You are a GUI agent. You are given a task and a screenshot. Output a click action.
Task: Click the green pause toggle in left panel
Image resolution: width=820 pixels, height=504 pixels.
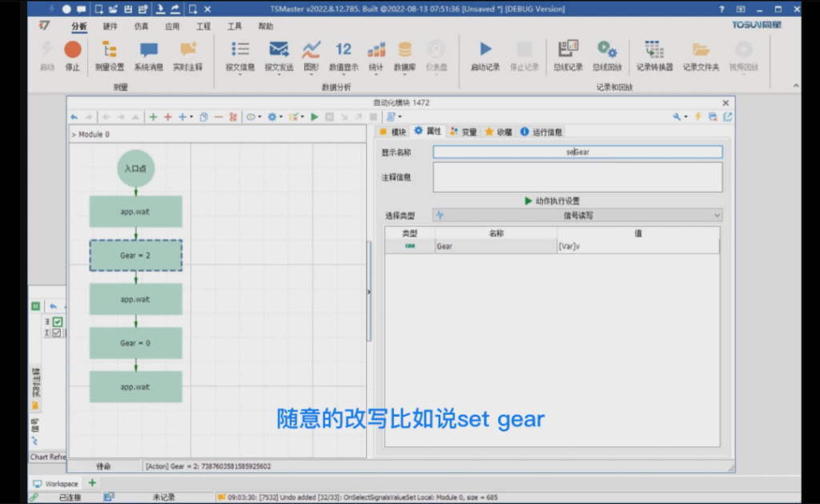(35, 306)
